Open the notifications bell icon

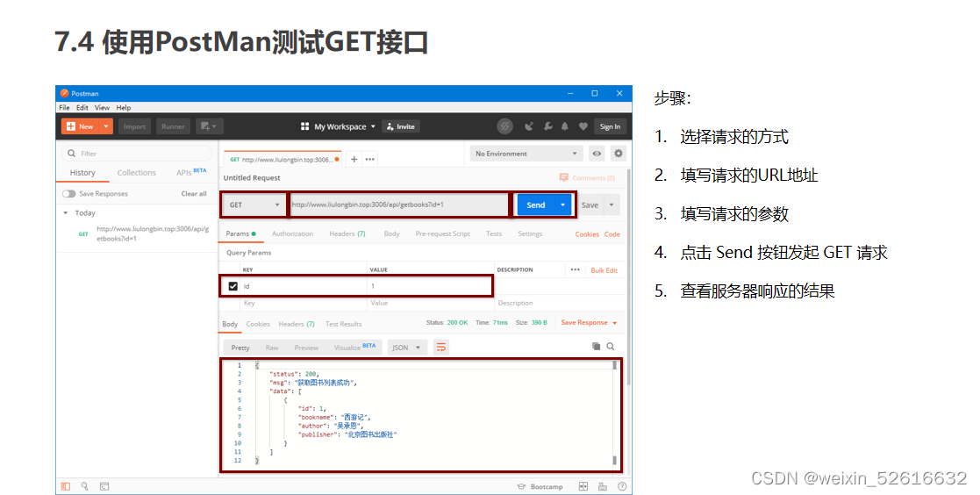(x=564, y=126)
